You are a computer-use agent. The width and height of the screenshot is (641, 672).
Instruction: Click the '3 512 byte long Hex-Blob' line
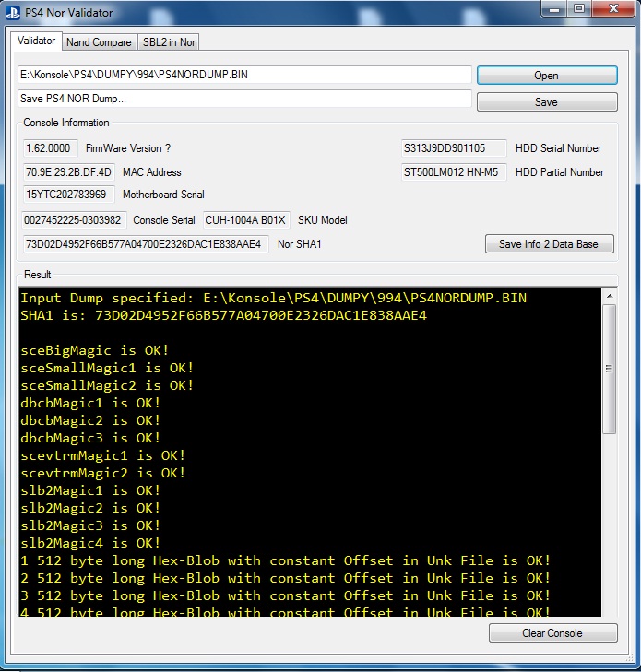click(x=286, y=596)
